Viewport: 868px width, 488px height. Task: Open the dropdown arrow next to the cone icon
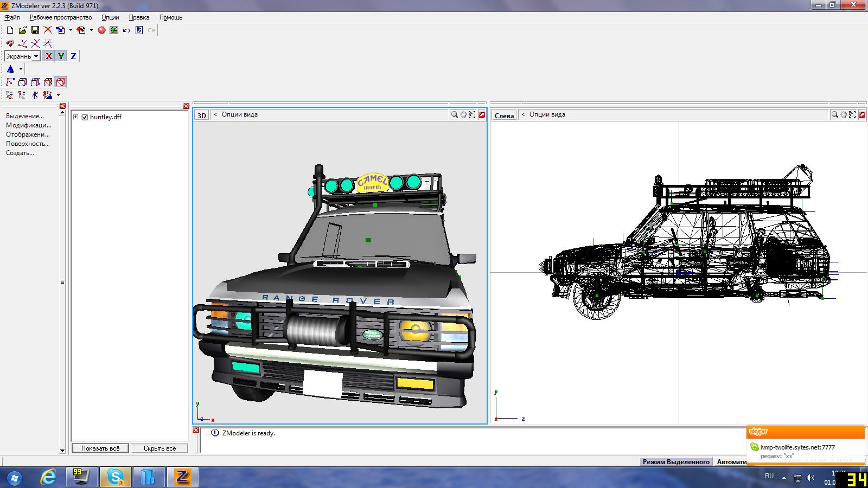pos(21,69)
